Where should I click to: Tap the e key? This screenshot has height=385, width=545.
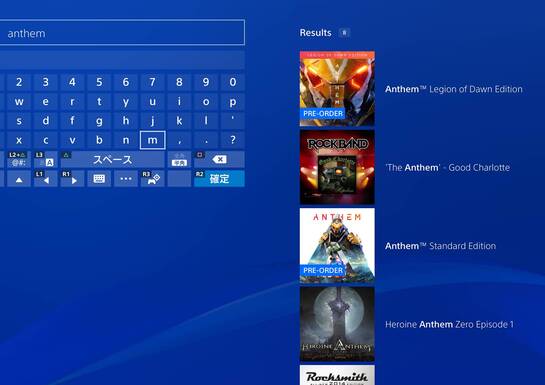click(46, 101)
